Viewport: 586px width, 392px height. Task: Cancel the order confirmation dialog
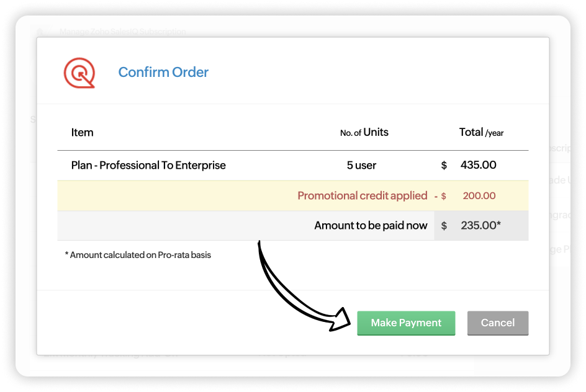[497, 323]
